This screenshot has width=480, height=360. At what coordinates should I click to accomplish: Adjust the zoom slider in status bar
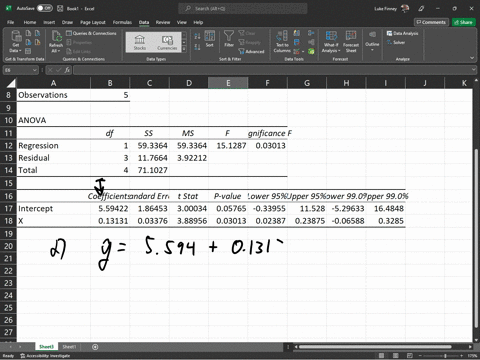click(x=445, y=356)
